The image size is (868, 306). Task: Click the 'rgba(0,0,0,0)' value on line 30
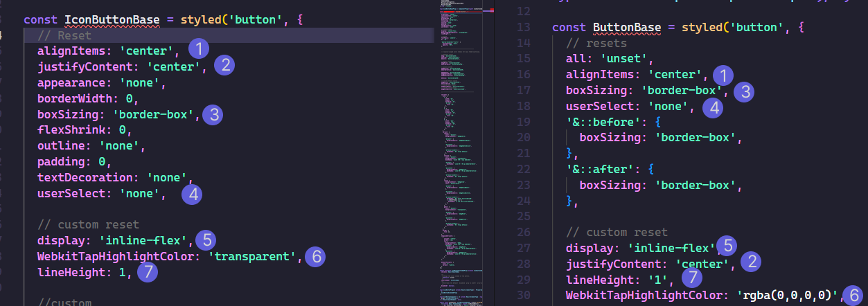coord(788,296)
